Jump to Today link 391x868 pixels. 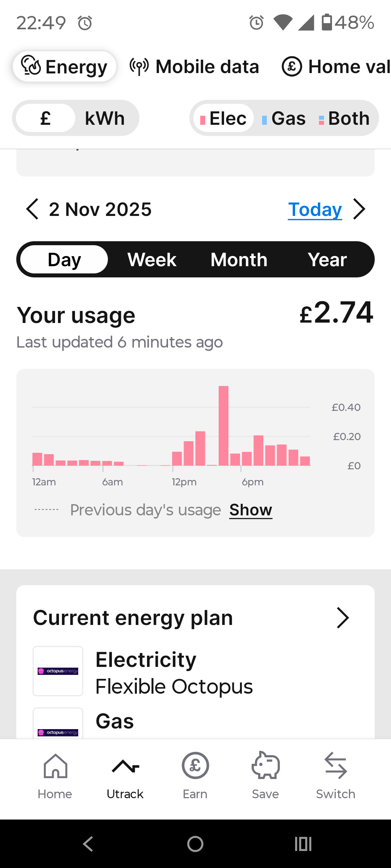pos(315,209)
